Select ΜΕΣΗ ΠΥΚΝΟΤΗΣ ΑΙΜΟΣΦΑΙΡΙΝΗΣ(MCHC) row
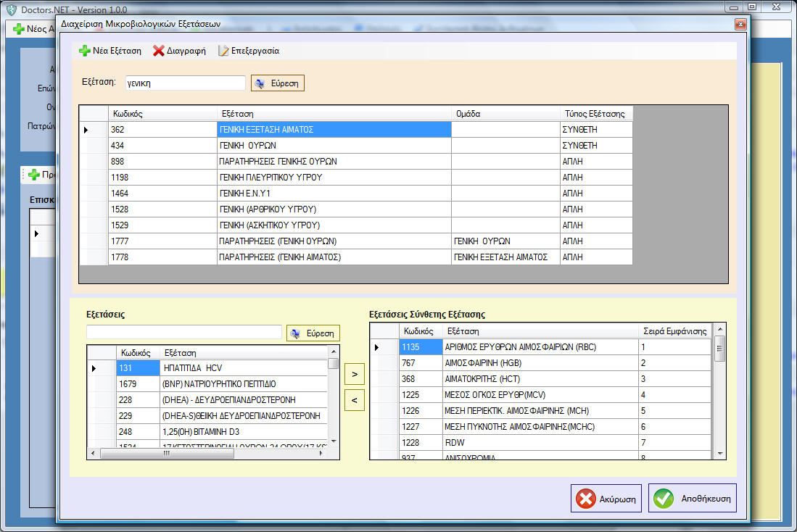Screen dimensions: 797x532 tap(540, 427)
